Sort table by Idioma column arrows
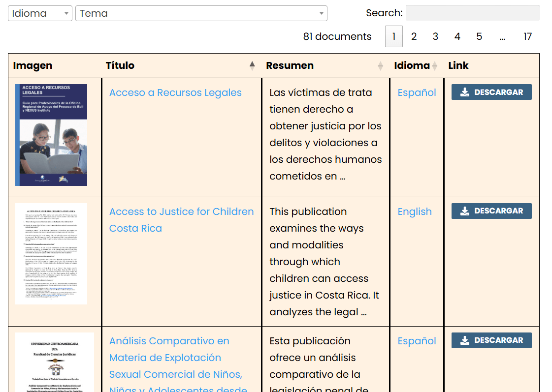 pyautogui.click(x=434, y=65)
